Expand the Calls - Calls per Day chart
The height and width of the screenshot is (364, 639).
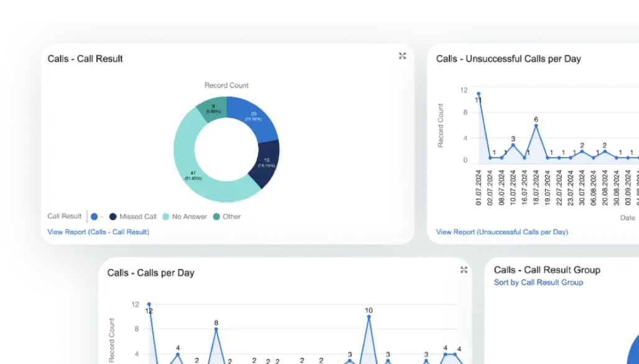coord(464,270)
